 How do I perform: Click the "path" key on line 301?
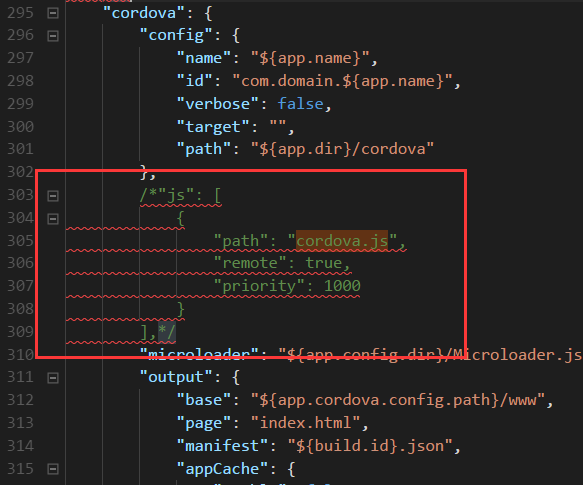(x=204, y=150)
